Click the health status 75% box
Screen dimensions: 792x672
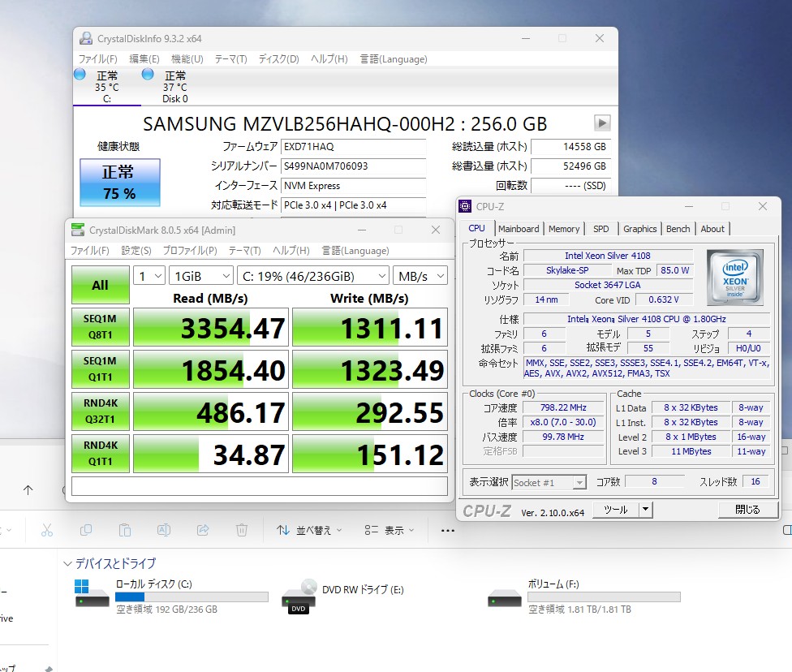click(120, 183)
